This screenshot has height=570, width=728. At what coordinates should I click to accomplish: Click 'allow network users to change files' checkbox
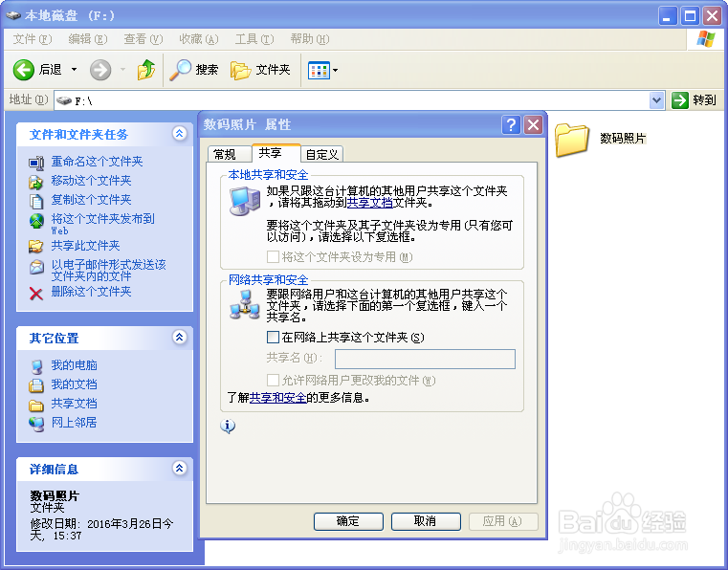coord(273,380)
